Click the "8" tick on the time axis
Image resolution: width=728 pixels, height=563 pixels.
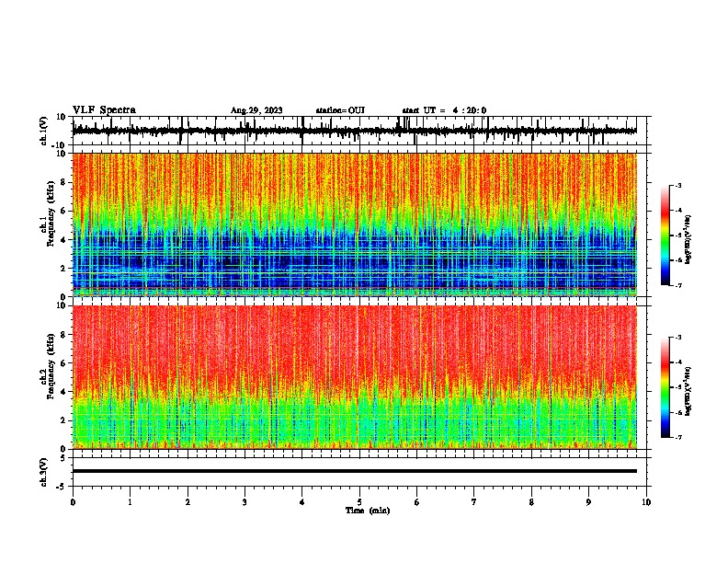point(531,502)
